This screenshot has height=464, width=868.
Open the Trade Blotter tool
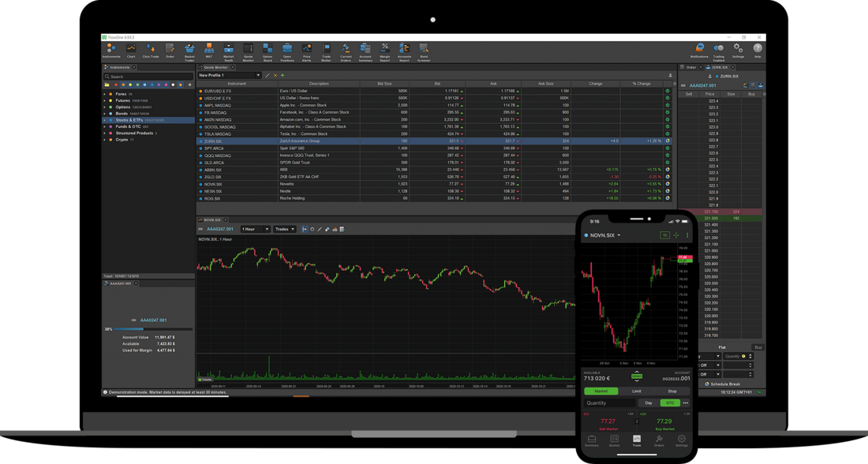(326, 52)
